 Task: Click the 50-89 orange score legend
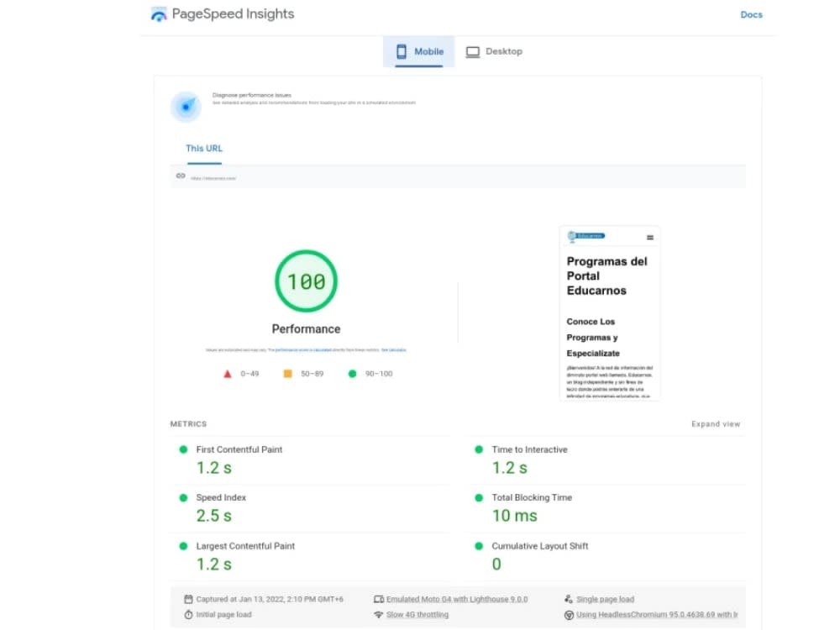pyautogui.click(x=286, y=373)
